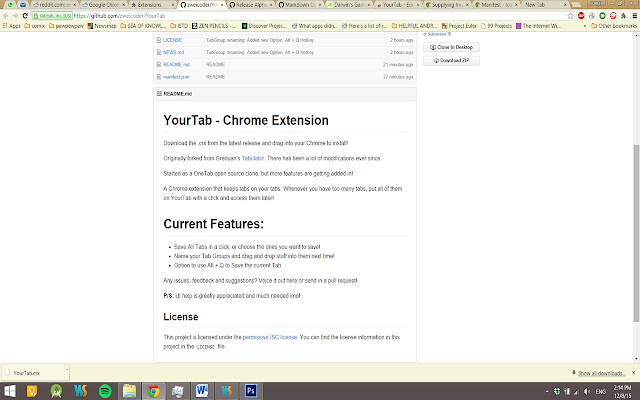This screenshot has width=640, height=400.
Task: Launch WebStorm from the taskbar
Action: pos(80,391)
